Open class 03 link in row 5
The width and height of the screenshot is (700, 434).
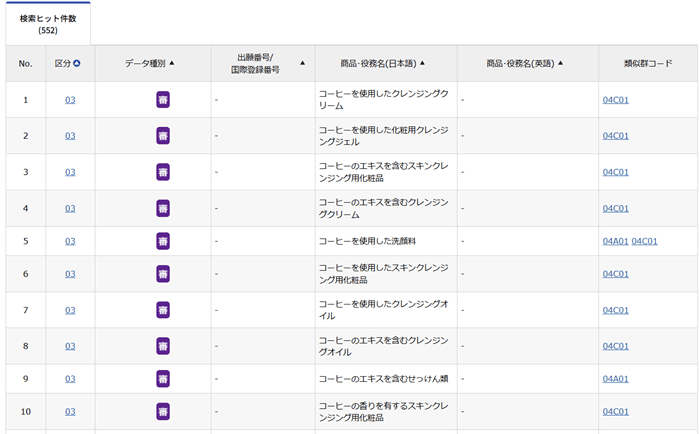[x=70, y=241]
